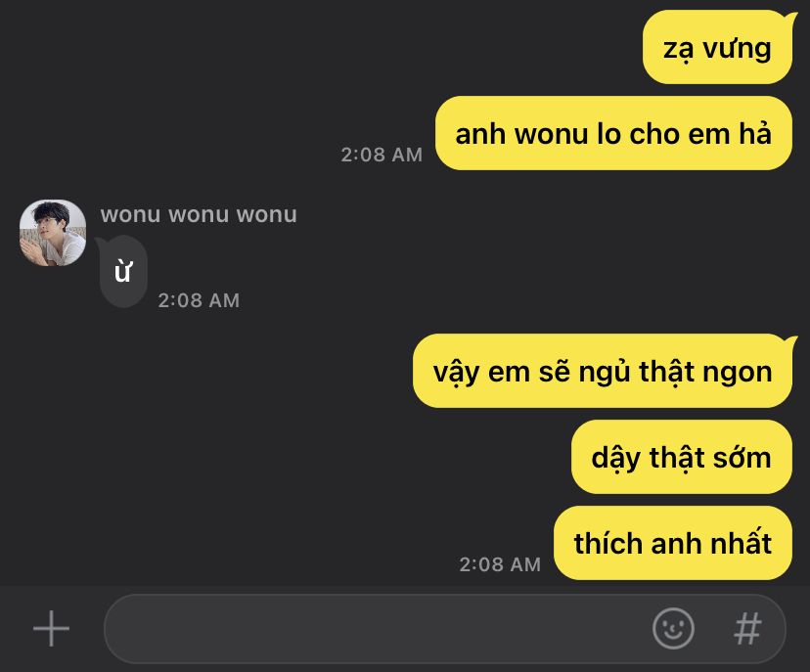Click the timestamp left of 'thích anh nhất'
810x672 pixels.
(x=500, y=564)
